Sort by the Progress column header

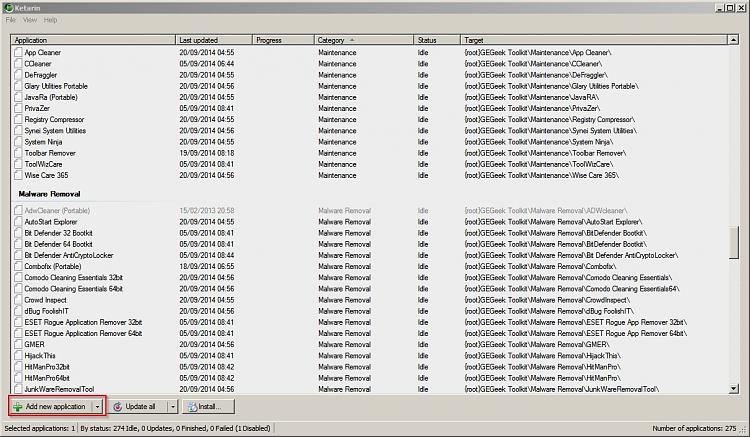(x=283, y=40)
